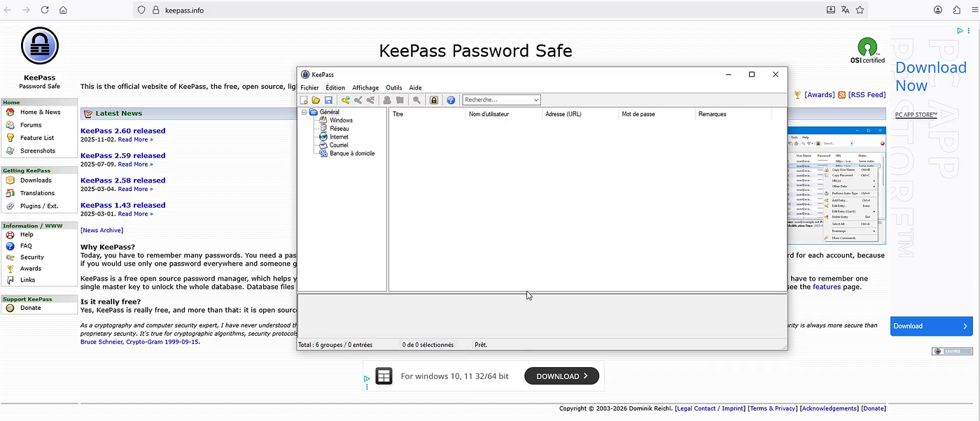Click the greyed delete entry key icon
Screen dimensions: 980x421
coord(370,100)
